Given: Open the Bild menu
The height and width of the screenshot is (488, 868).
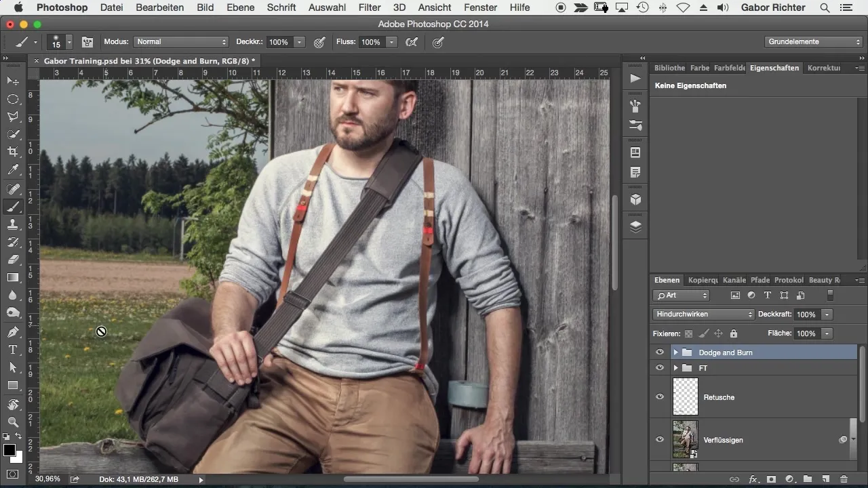Looking at the screenshot, I should tap(205, 7).
